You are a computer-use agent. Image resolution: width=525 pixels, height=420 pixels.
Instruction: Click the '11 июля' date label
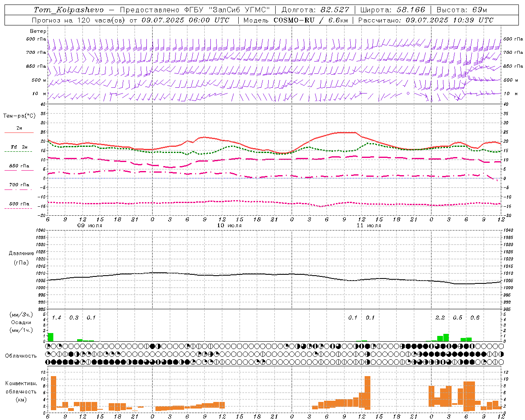pos(369,226)
